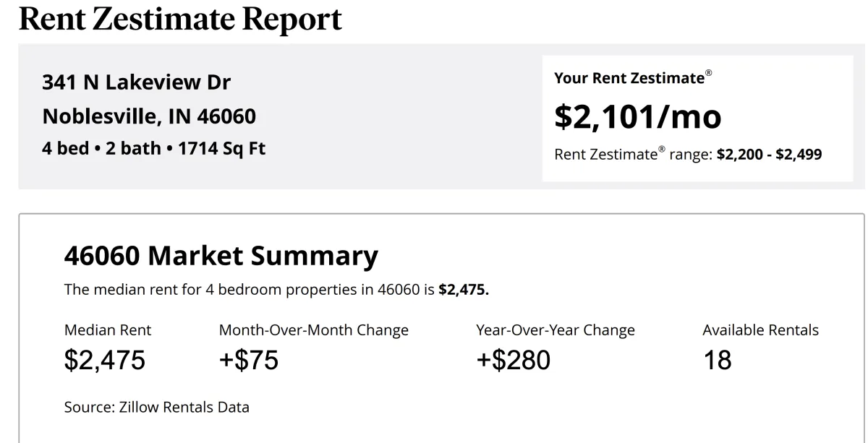Screen dimensions: 868x443
Task: Click the Available Rentals label
Action: pyautogui.click(x=761, y=330)
